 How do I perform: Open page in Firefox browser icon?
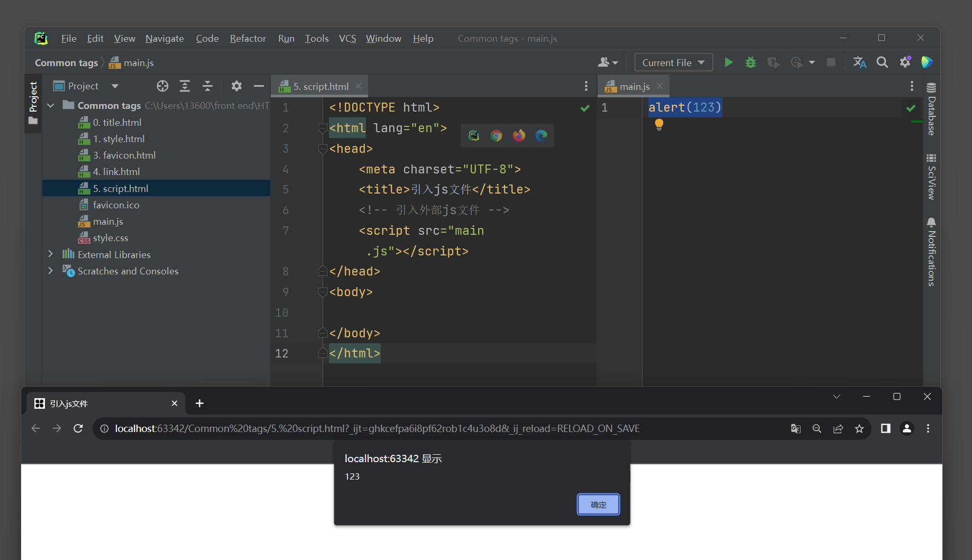[519, 136]
